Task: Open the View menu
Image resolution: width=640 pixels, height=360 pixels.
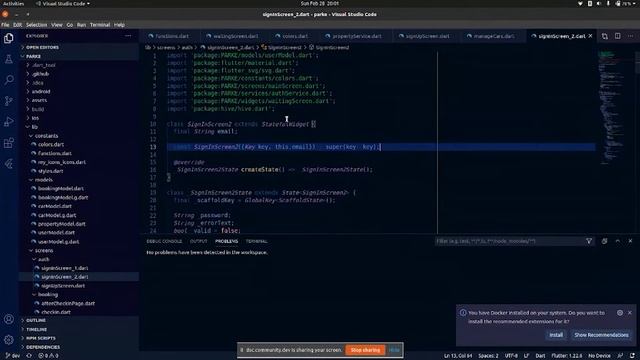Action: click(x=57, y=25)
